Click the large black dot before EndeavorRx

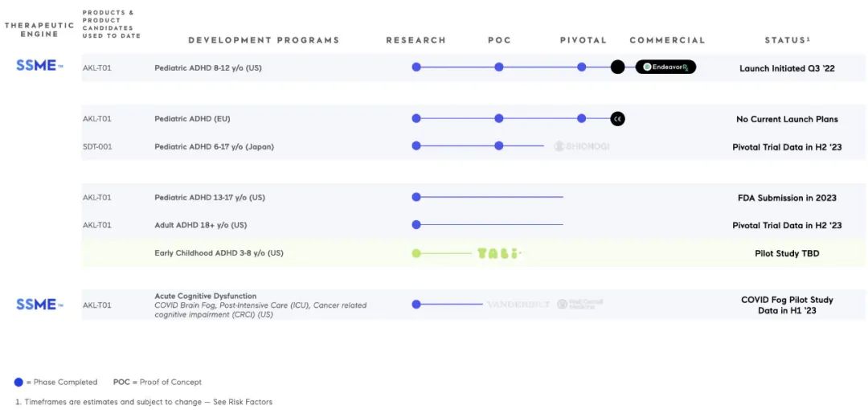pos(617,68)
